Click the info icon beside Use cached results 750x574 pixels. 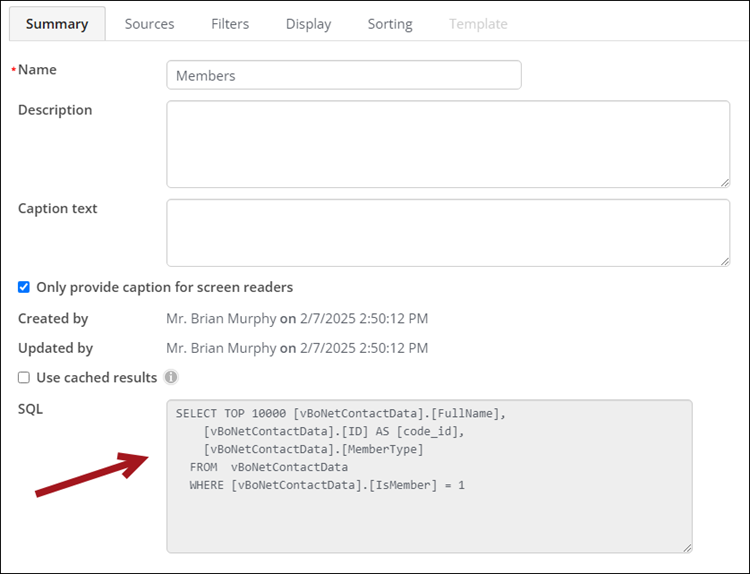(x=171, y=377)
